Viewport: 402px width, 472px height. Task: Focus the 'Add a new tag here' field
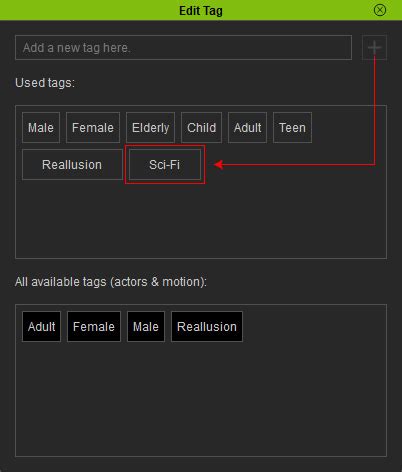pyautogui.click(x=183, y=48)
